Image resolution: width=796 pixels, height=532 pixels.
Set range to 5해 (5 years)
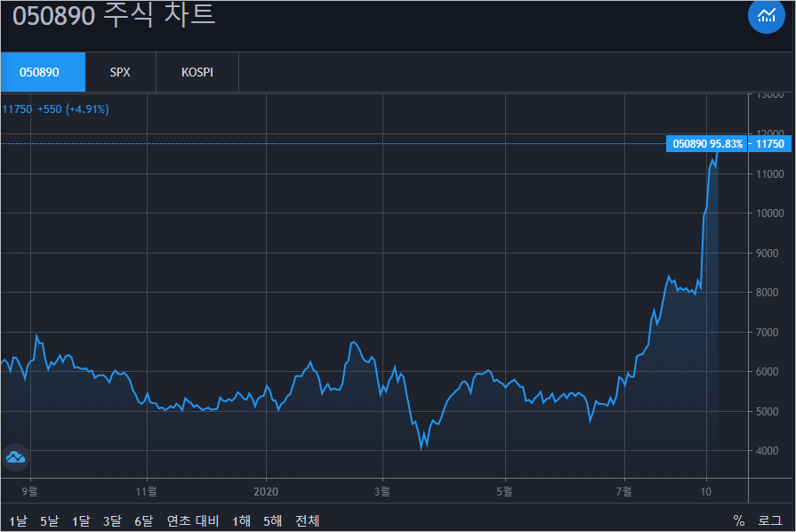273,520
